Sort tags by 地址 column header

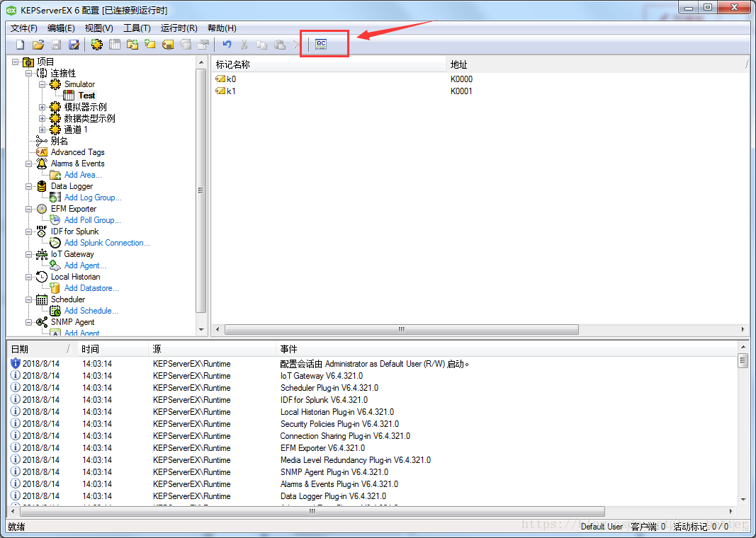click(598, 64)
